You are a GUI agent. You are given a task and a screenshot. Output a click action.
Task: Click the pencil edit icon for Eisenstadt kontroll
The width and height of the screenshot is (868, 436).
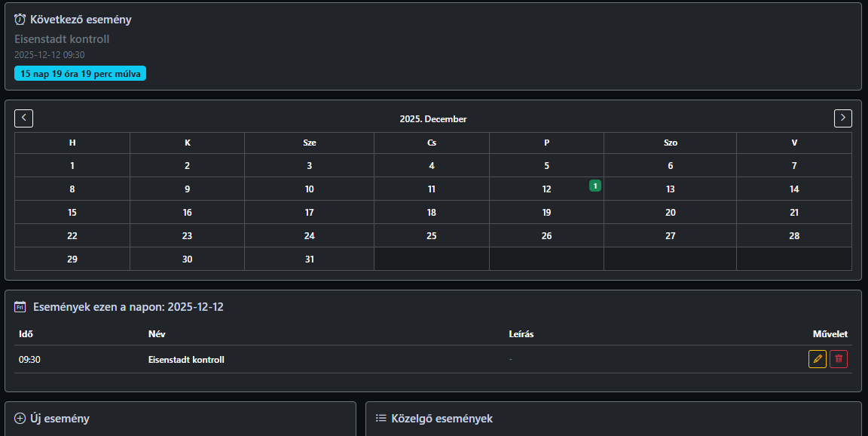818,359
